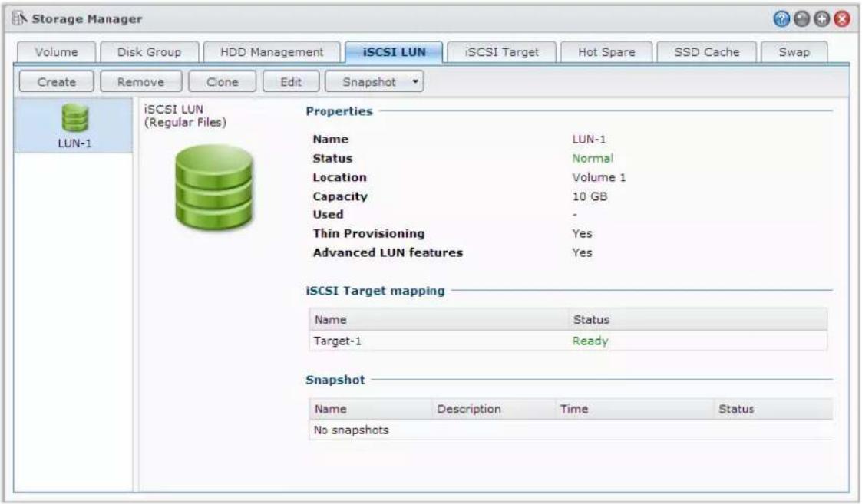Open the SSD Cache tab
This screenshot has height=504, width=862.
click(x=706, y=52)
